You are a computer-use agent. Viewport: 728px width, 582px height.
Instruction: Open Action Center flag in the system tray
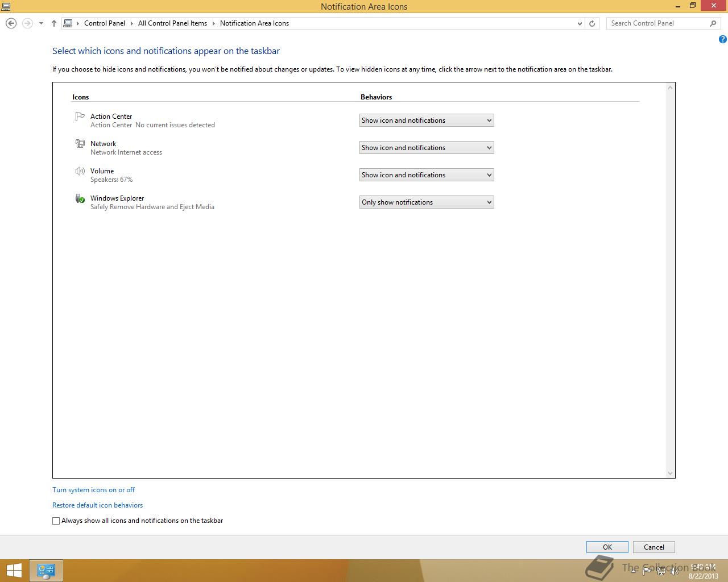point(648,571)
